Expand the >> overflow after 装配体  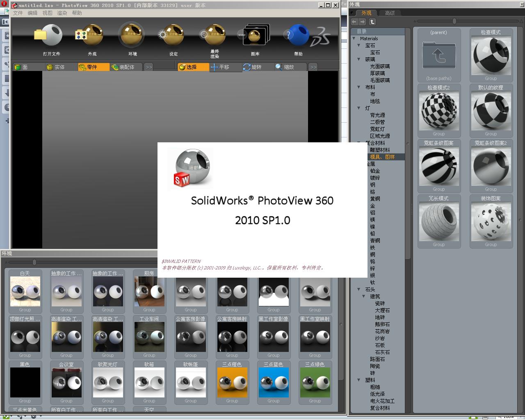tap(148, 67)
